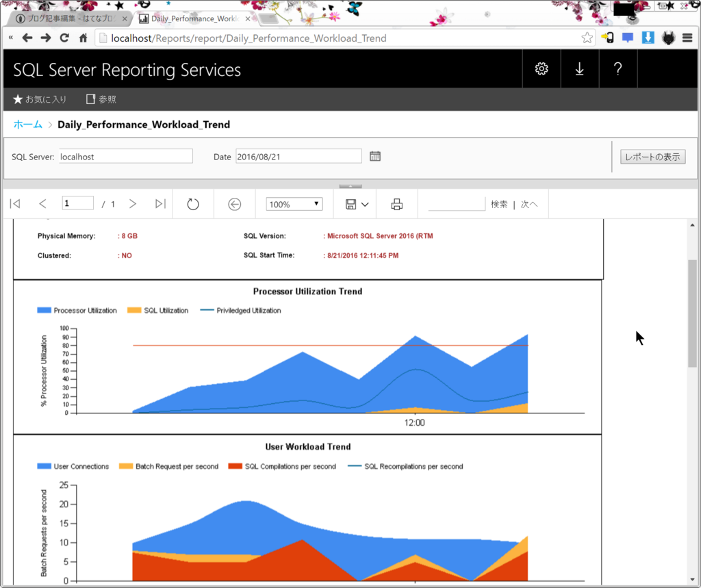Image resolution: width=701 pixels, height=588 pixels.
Task: Go back in browser history
Action: (27, 38)
